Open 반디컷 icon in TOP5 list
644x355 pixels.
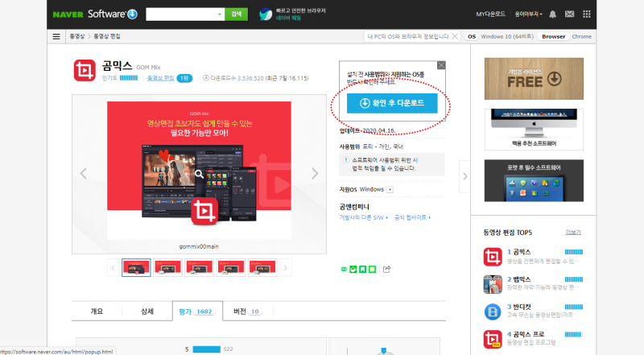click(493, 312)
